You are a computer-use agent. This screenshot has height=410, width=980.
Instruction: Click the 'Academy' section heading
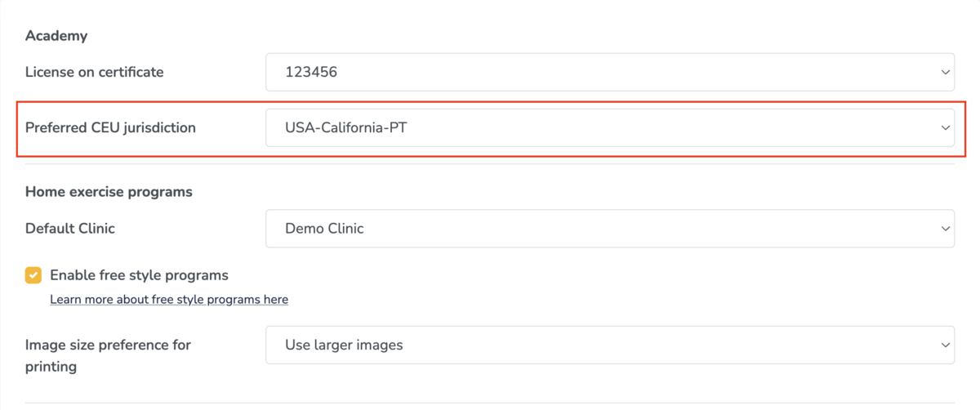(56, 36)
